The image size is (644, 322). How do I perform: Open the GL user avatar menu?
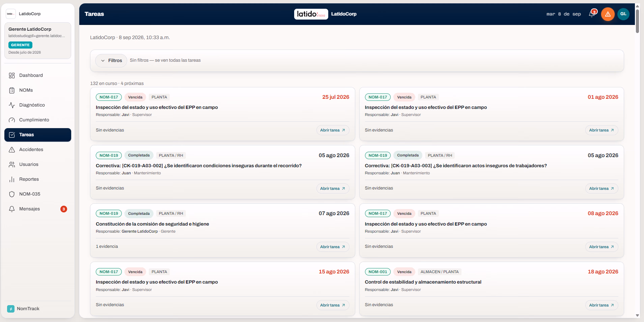623,14
